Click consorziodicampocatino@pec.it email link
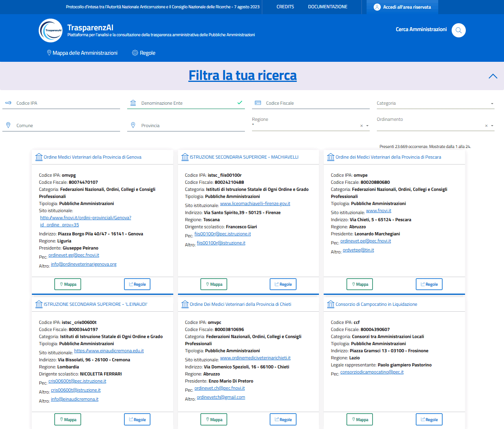The height and width of the screenshot is (429, 504). tap(372, 372)
